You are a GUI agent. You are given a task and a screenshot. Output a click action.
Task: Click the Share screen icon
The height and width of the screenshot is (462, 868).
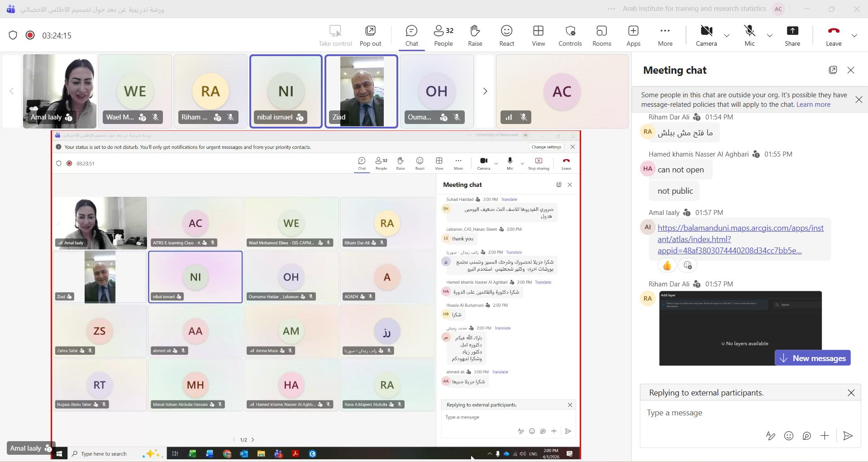[792, 35]
